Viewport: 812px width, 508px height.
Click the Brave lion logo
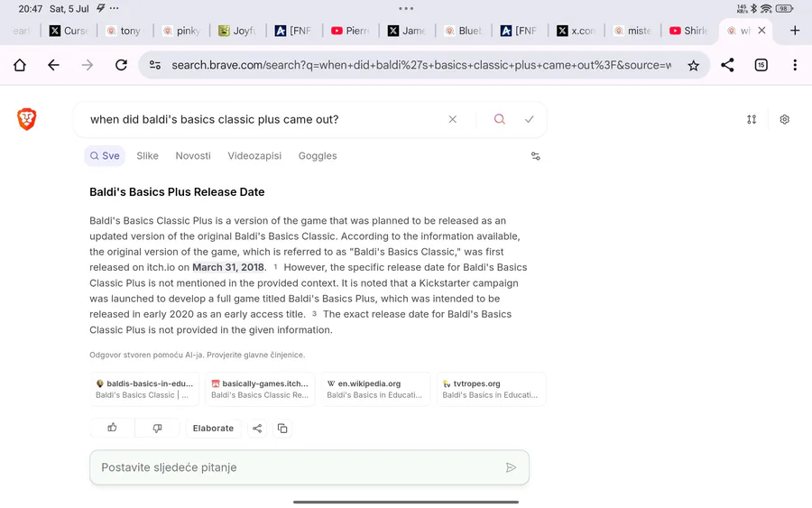pos(26,119)
